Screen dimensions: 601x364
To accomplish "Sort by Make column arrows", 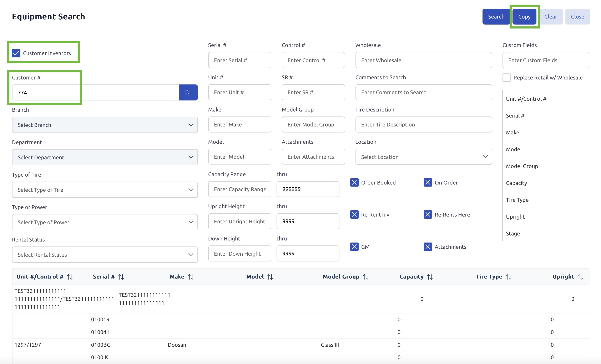I will point(191,277).
